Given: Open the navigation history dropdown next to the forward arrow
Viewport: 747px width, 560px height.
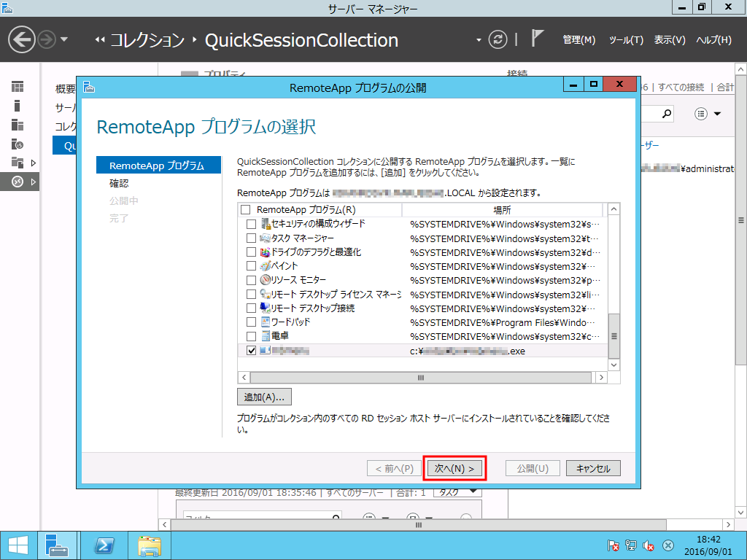Looking at the screenshot, I should click(64, 39).
